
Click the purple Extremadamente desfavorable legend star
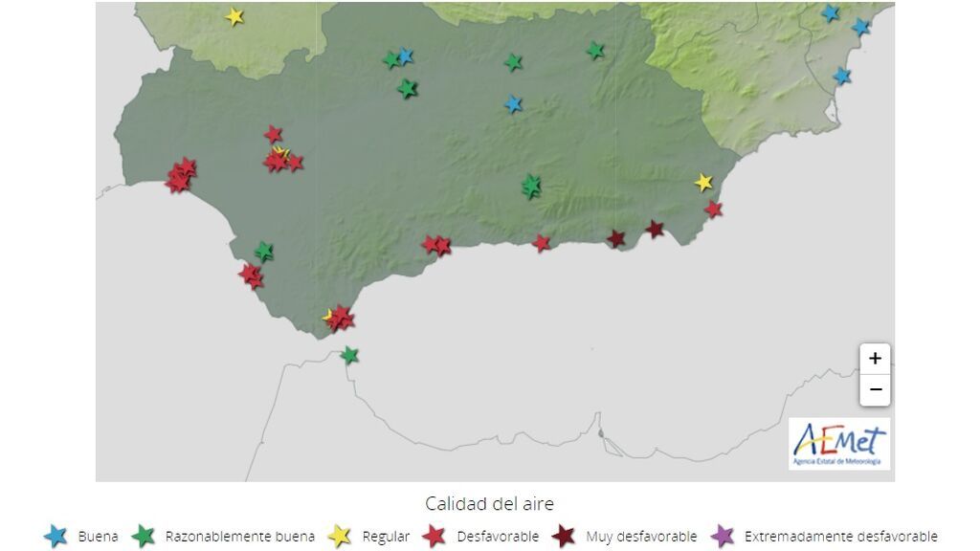pos(723,536)
